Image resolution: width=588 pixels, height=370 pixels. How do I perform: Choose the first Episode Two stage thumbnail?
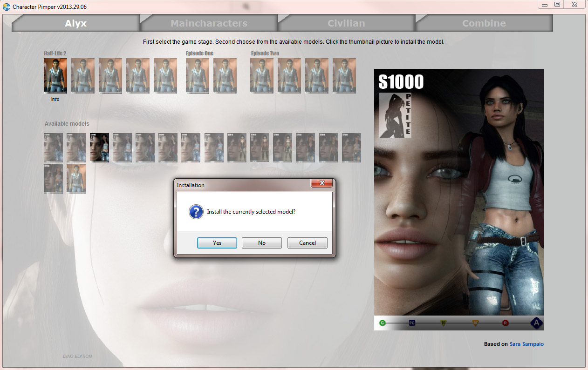click(x=262, y=76)
